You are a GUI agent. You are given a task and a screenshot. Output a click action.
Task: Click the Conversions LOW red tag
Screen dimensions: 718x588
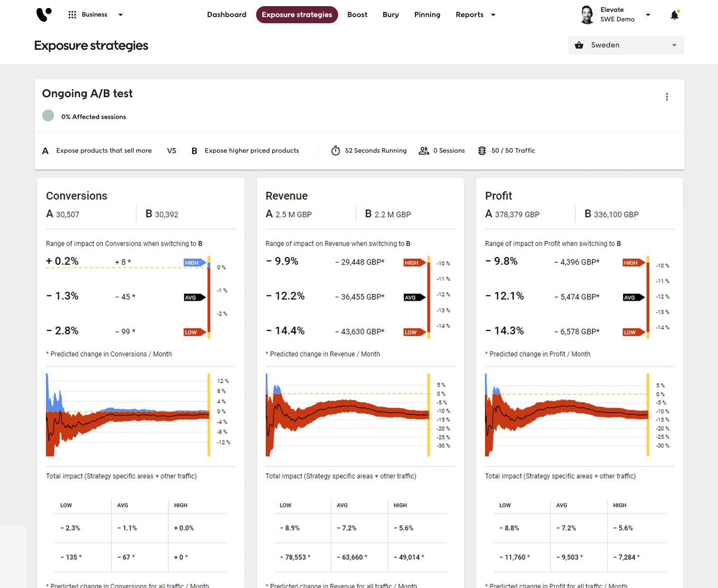tap(195, 332)
